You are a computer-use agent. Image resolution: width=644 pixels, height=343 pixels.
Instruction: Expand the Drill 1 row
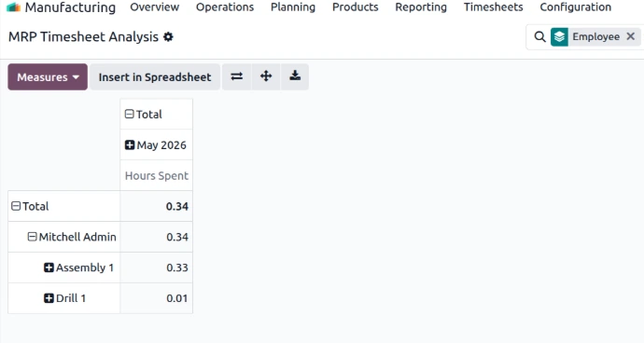tap(65, 298)
